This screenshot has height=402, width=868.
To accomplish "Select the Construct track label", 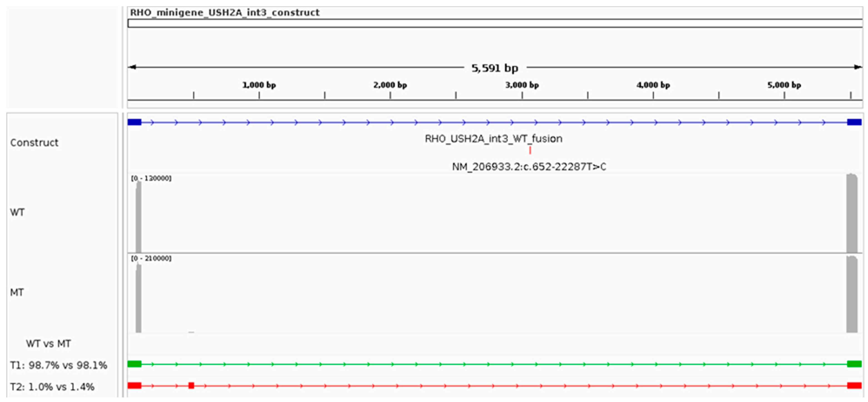I will tap(34, 143).
